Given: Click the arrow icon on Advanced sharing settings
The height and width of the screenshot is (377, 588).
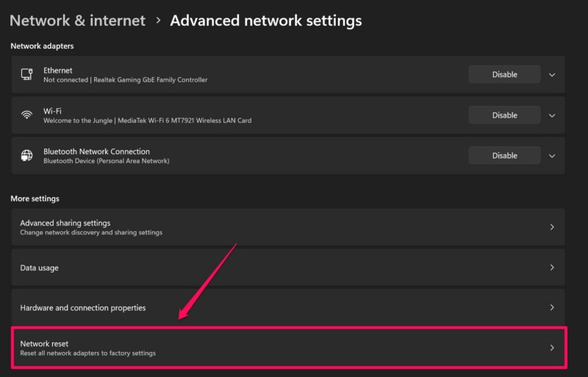Looking at the screenshot, I should (x=552, y=227).
